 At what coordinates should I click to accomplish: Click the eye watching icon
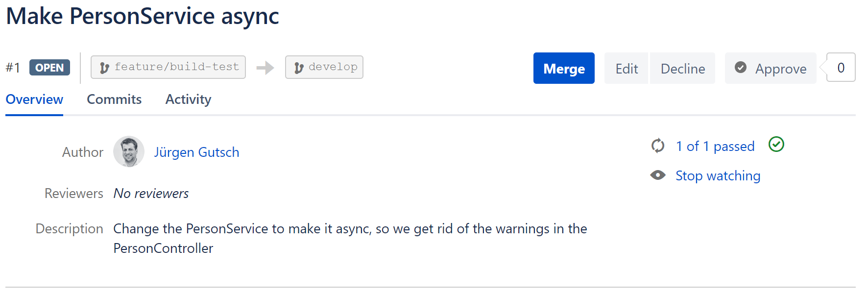pos(658,175)
